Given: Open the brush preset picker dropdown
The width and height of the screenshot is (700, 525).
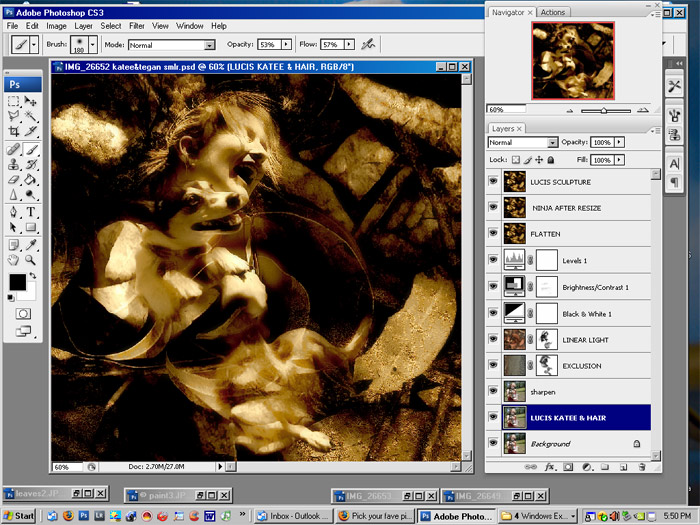Looking at the screenshot, I should 92,45.
